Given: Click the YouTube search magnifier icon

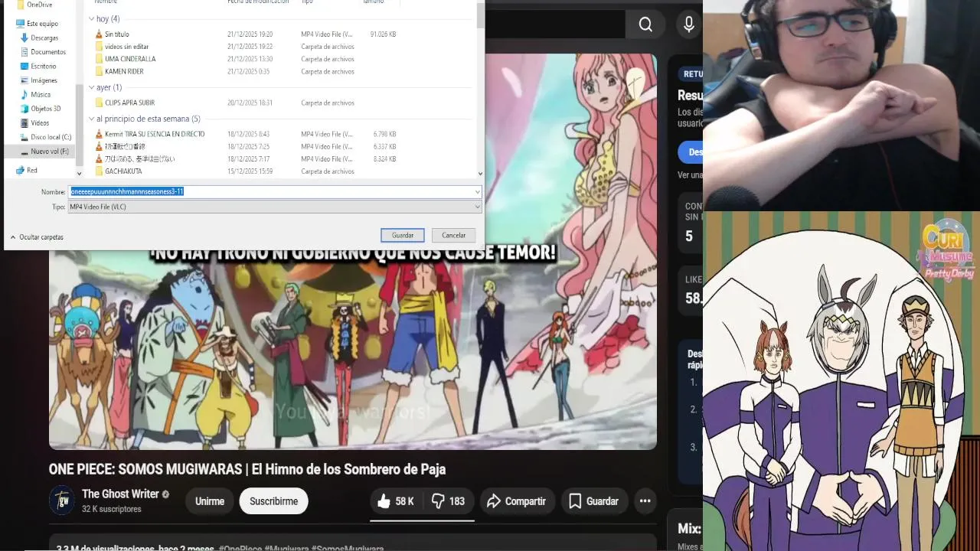Looking at the screenshot, I should coord(646,25).
